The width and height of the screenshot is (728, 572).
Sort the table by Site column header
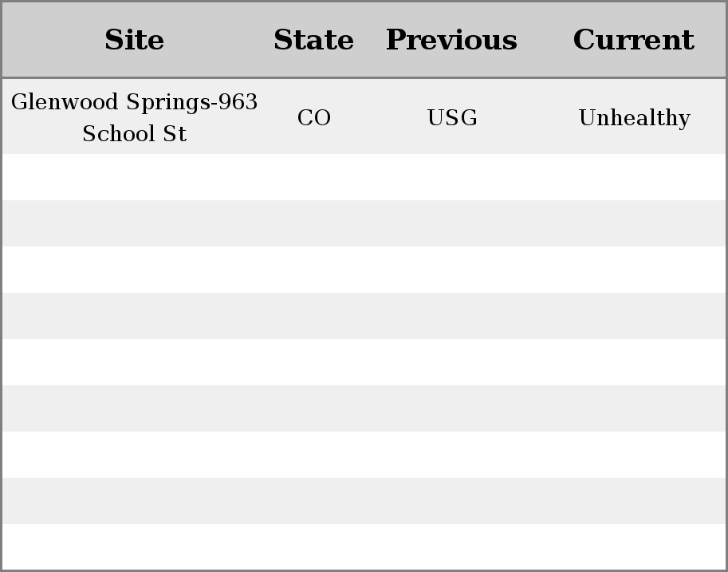(x=134, y=40)
